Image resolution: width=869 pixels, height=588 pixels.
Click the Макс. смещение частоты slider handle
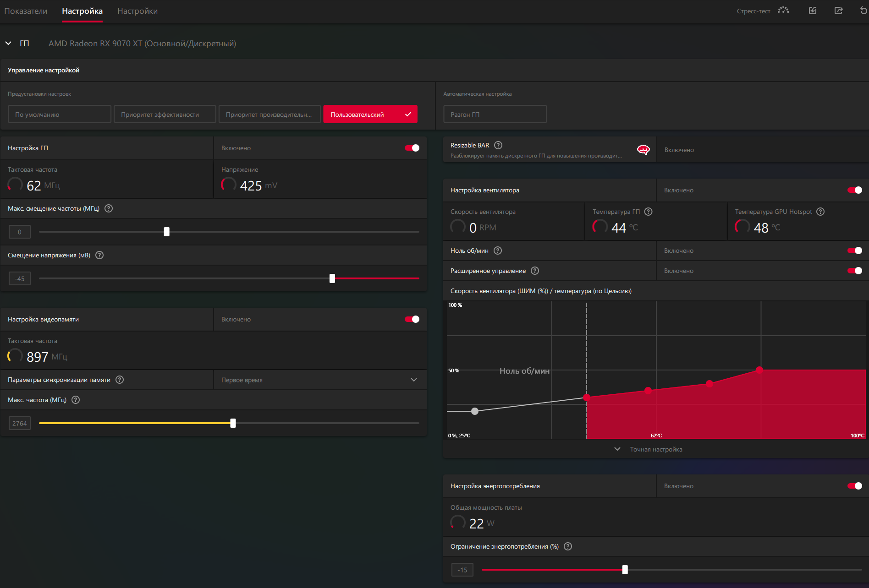coord(167,232)
